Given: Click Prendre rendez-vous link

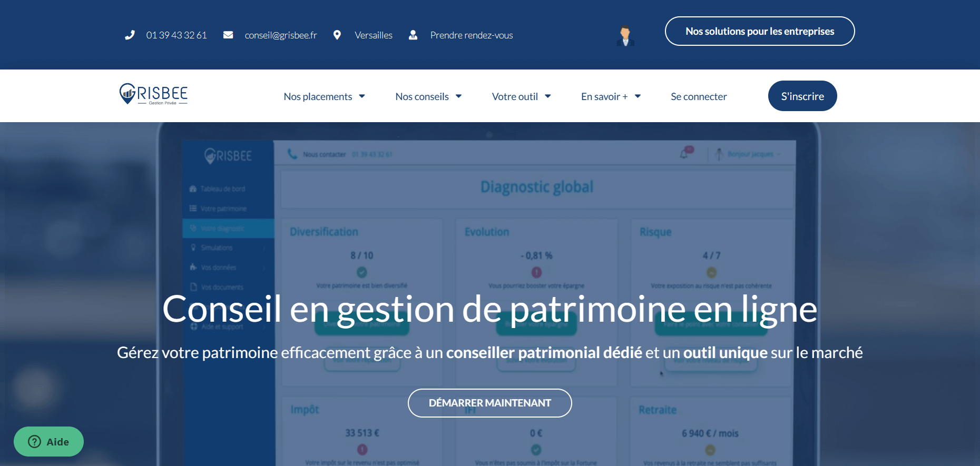Looking at the screenshot, I should pyautogui.click(x=472, y=35).
